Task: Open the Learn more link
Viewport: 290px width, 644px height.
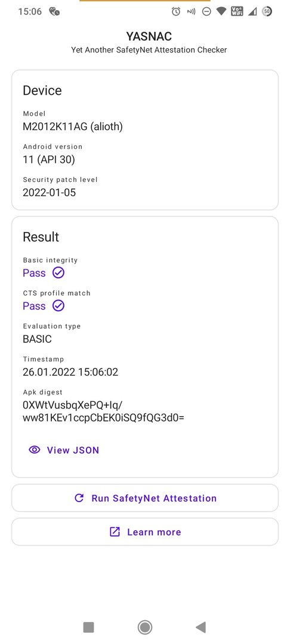Action: coord(145,532)
